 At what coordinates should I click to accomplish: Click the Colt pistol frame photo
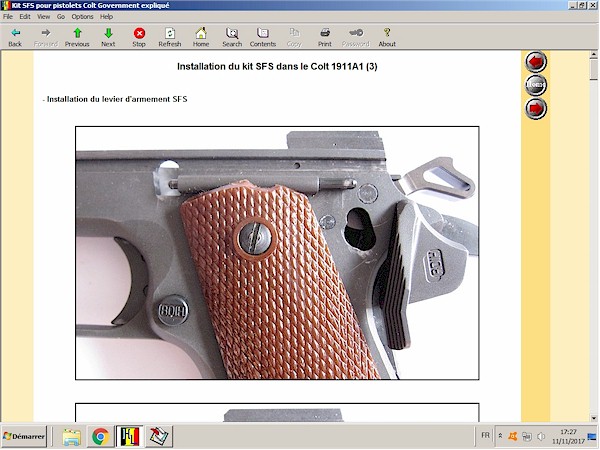[x=277, y=253]
